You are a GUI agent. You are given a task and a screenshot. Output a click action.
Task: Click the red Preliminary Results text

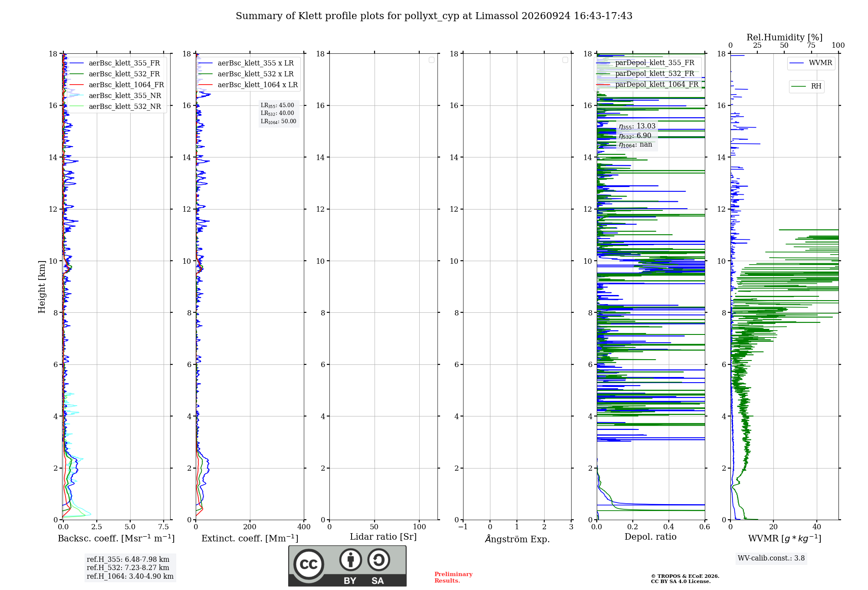click(454, 577)
